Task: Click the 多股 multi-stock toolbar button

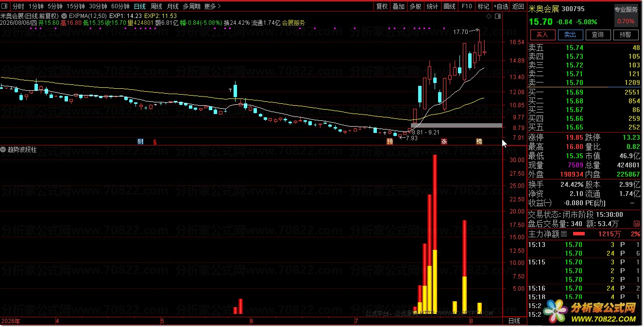Action: coord(415,6)
